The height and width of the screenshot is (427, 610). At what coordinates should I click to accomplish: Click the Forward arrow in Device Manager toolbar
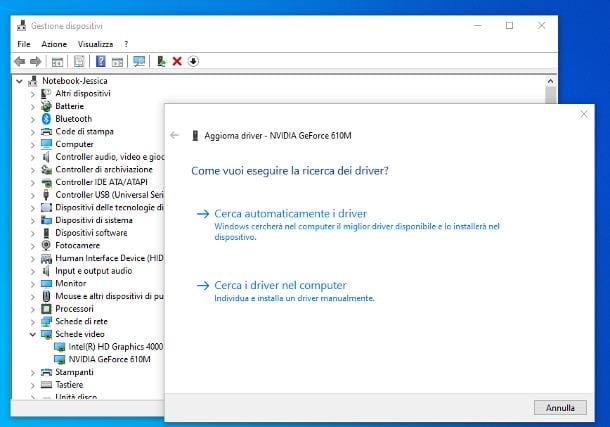[36, 61]
